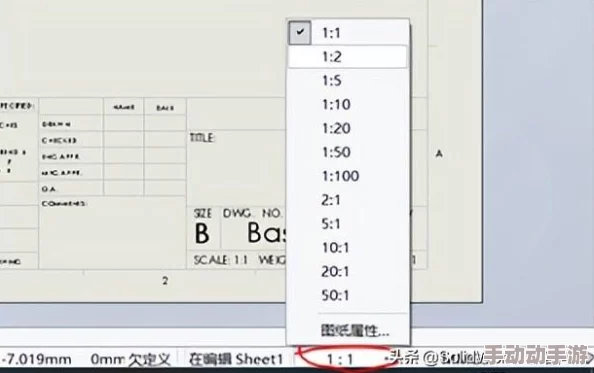The width and height of the screenshot is (594, 373).
Task: Set sheet scale to 1:20
Action: [x=348, y=128]
